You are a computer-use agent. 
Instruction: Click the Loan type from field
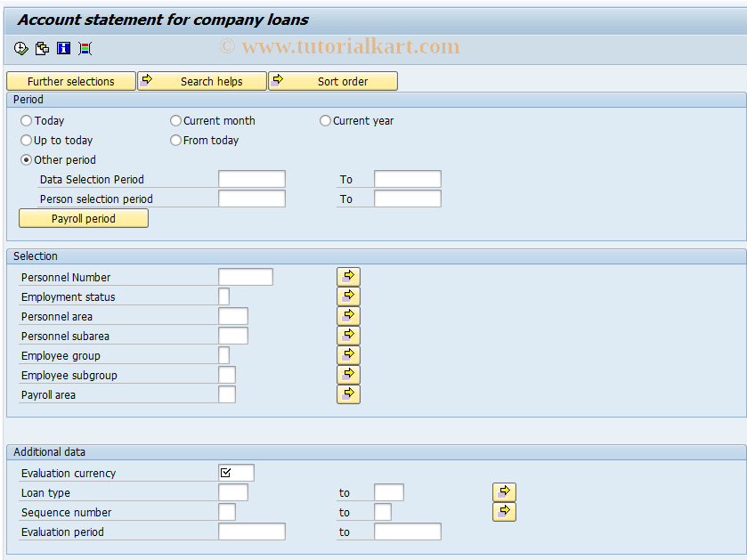[233, 492]
